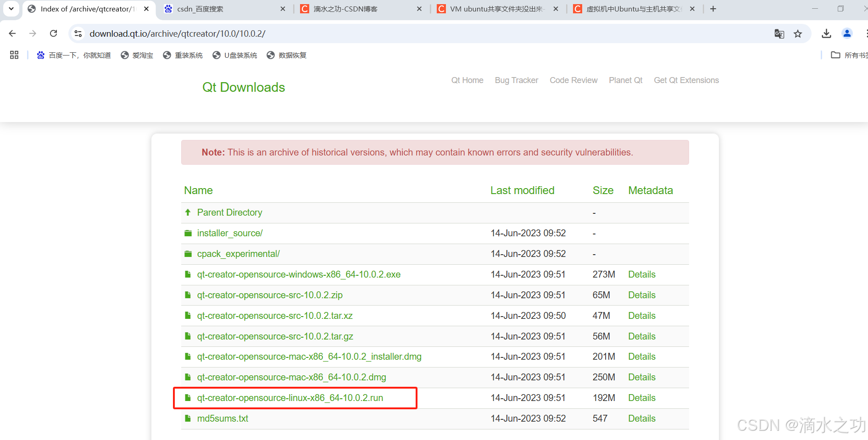
Task: Go up to Parent Directory
Action: coord(229,212)
